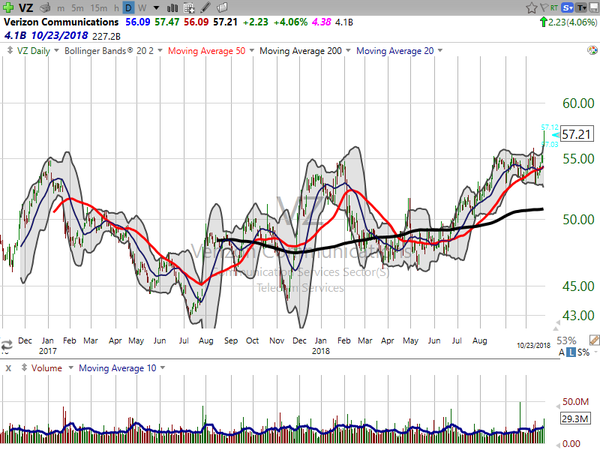Close the volume pane with the X

click(x=8, y=368)
